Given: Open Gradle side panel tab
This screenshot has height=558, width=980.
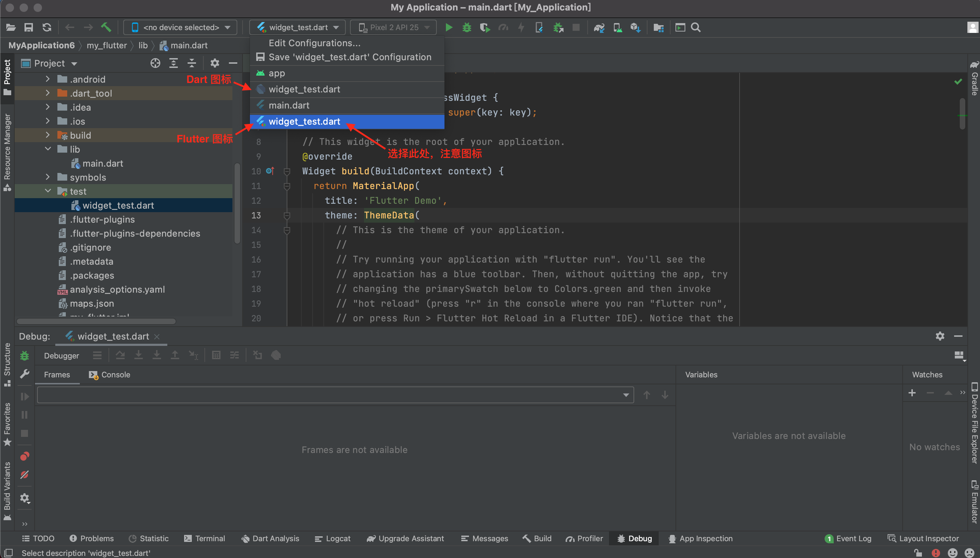Looking at the screenshot, I should coord(974,78).
